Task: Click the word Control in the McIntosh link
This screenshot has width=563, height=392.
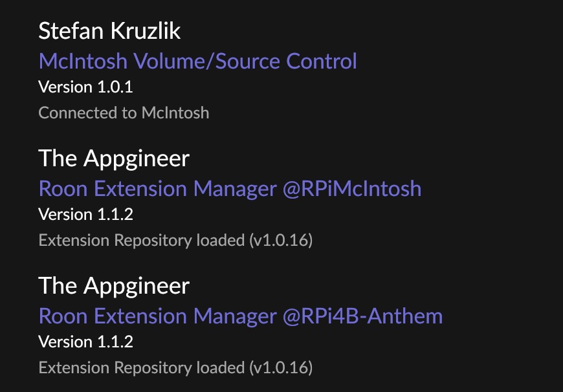Action: coord(322,61)
